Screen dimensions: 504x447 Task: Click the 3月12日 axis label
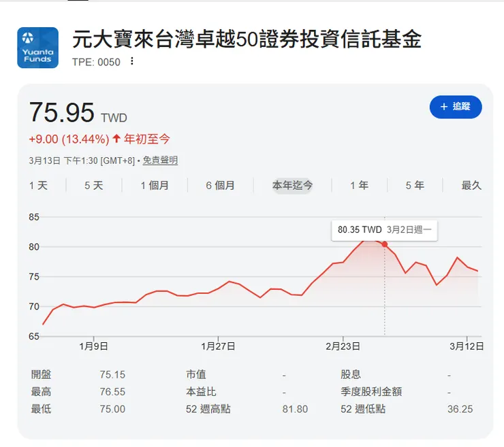click(467, 346)
